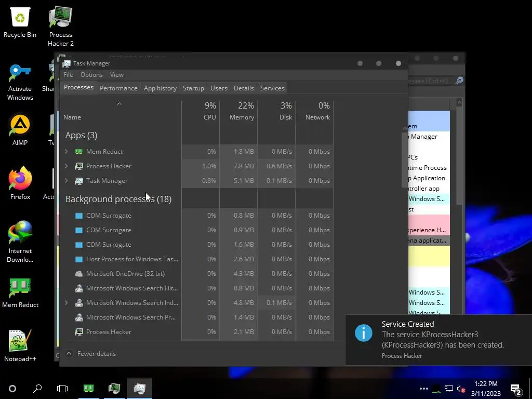Launch Firefox from the desktop
The height and width of the screenshot is (399, 532).
tap(20, 183)
